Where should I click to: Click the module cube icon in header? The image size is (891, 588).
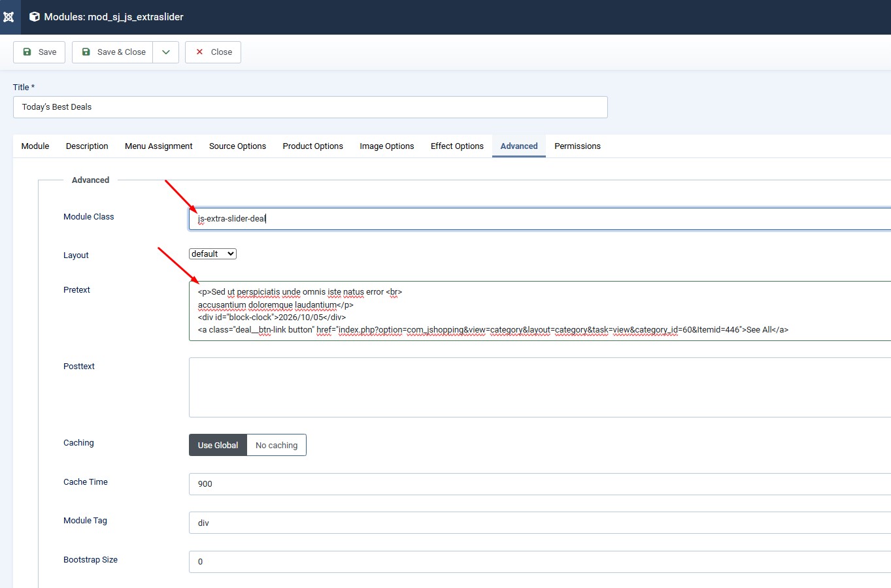[x=35, y=17]
